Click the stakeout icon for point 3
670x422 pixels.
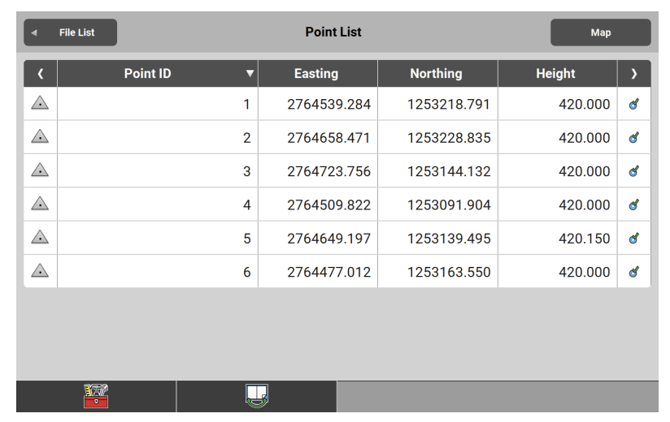pyautogui.click(x=634, y=171)
